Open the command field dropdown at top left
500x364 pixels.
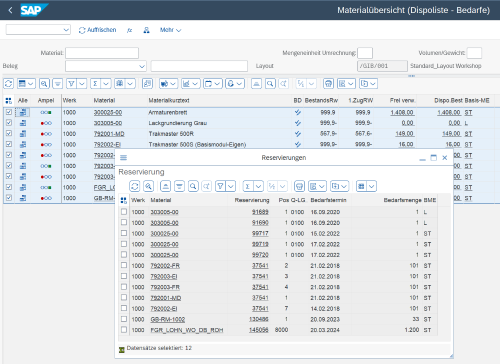click(66, 30)
